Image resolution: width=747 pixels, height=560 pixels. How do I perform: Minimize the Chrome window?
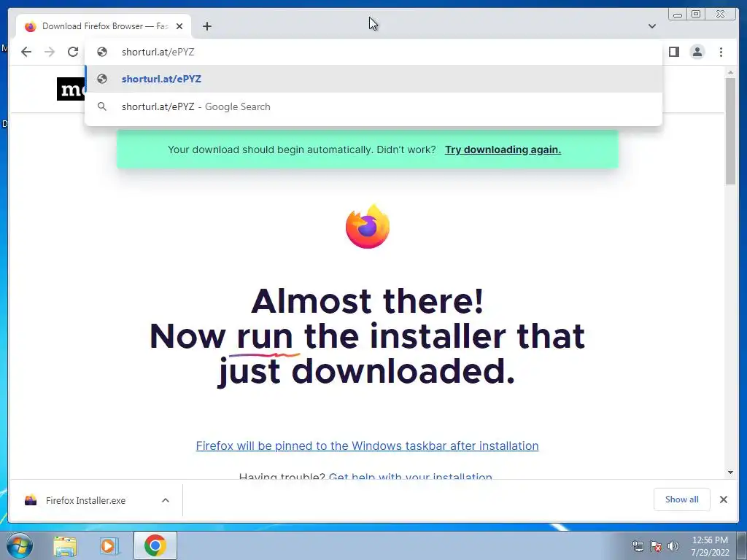pos(678,15)
